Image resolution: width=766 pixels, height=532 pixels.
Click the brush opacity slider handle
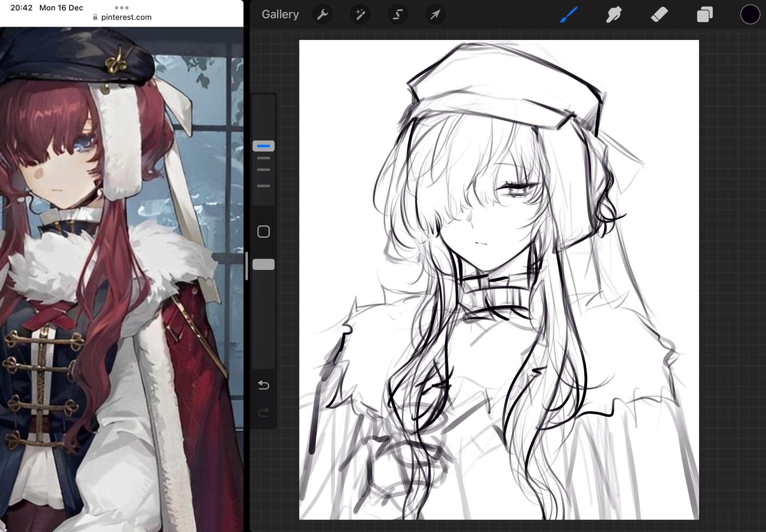click(x=264, y=264)
